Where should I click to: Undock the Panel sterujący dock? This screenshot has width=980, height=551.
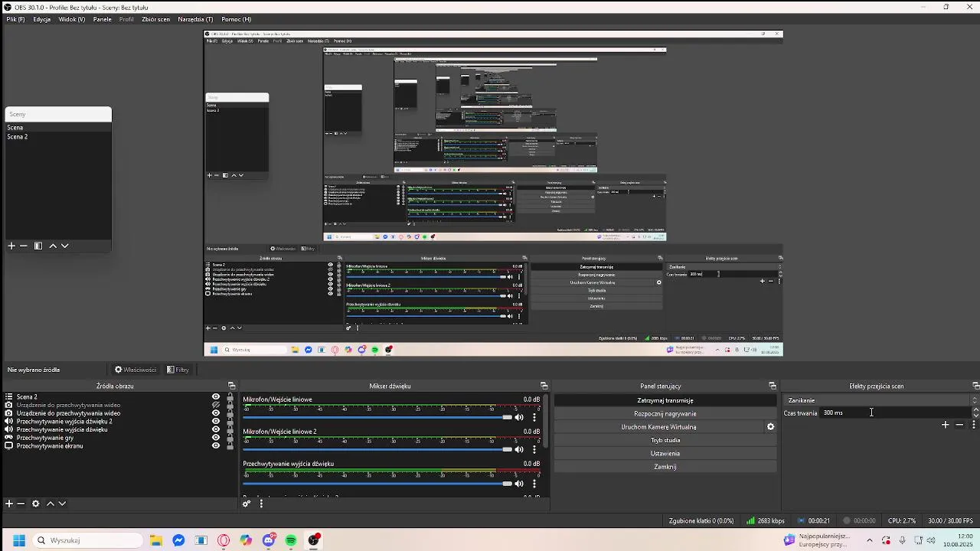773,386
